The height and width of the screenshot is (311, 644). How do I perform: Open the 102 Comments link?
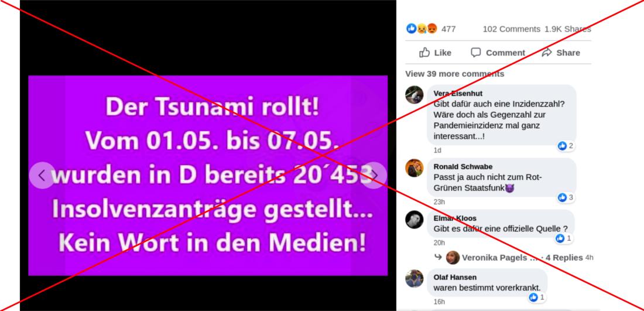tap(511, 29)
